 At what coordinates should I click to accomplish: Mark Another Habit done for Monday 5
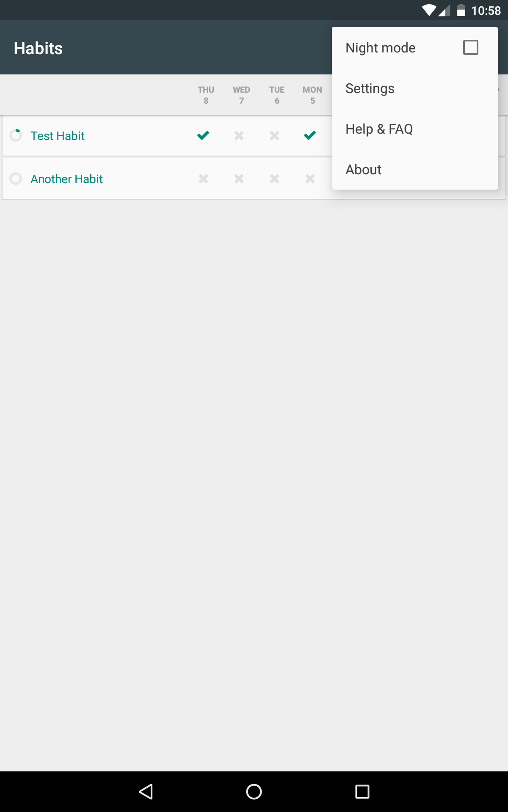(310, 179)
